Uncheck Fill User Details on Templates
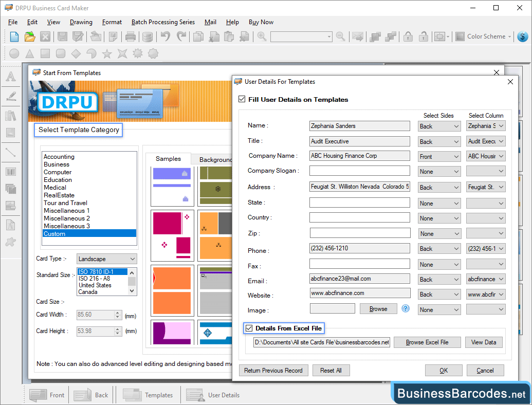The width and height of the screenshot is (532, 405). click(242, 99)
